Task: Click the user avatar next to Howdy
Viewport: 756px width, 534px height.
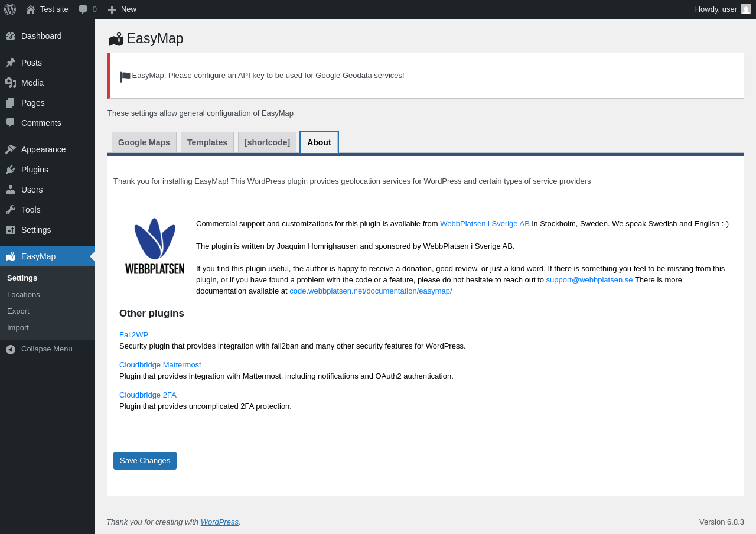Action: (746, 9)
